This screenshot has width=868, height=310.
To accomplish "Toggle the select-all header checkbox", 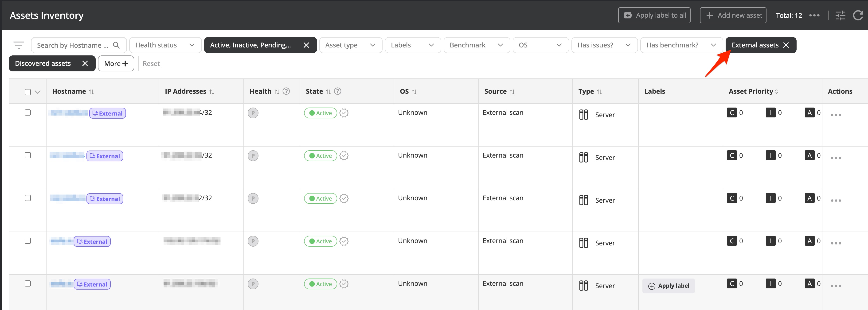I will 28,92.
